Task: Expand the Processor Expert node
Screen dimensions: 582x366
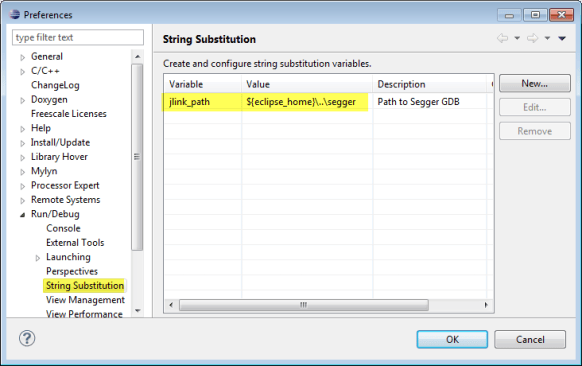Action: tap(23, 186)
